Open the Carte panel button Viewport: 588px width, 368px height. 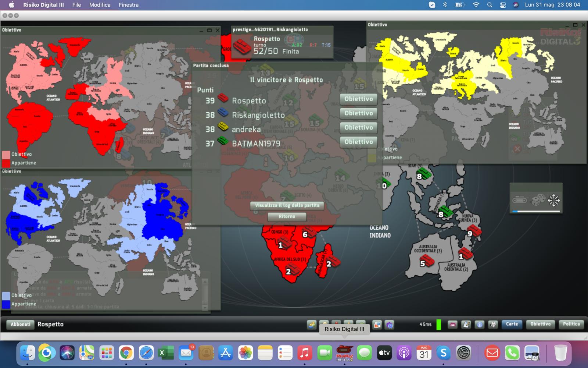tap(512, 324)
